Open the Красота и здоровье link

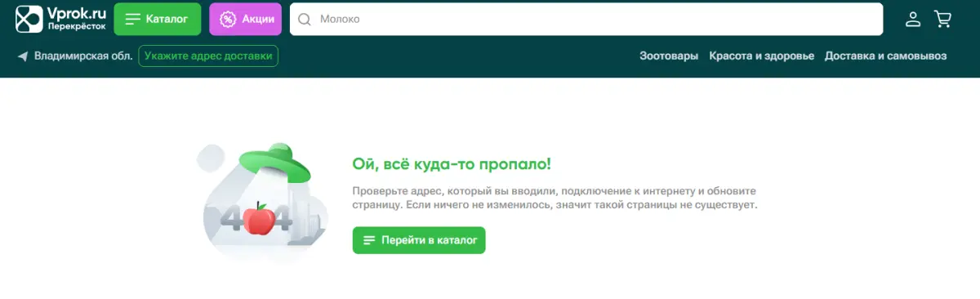762,56
